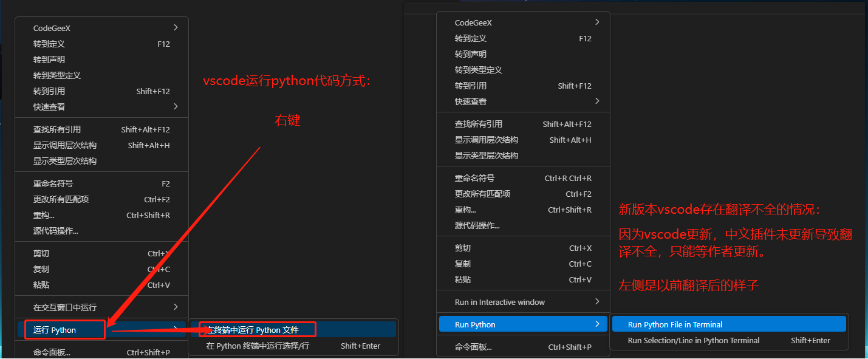This screenshot has height=359, width=868.
Task: Select 剪切 in menu containing Run Python
Action: click(523, 248)
